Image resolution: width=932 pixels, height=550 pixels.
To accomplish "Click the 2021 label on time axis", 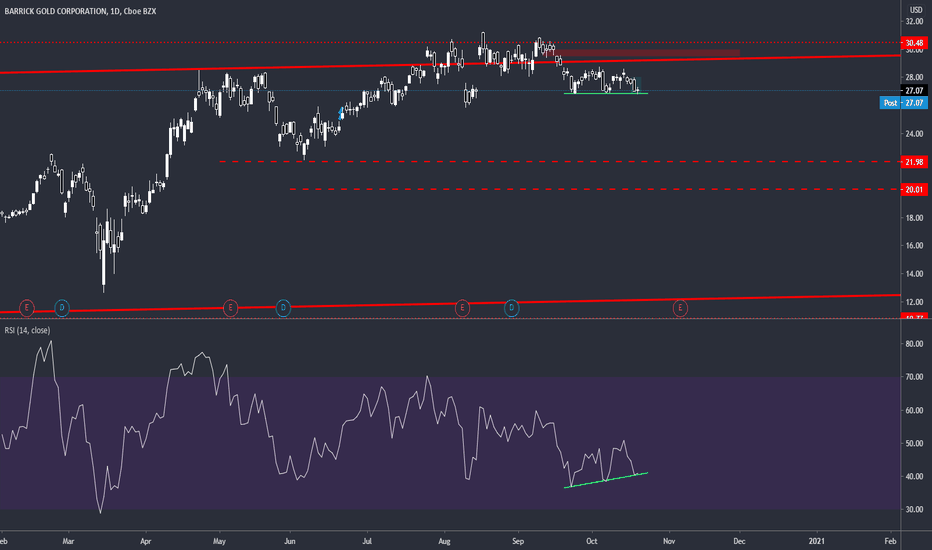I will (x=817, y=541).
